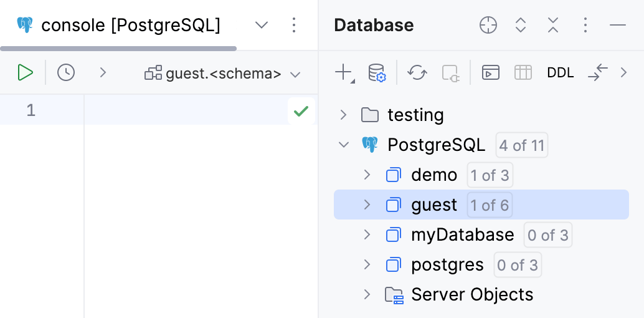Click the Select Opened File crosshair icon
The image size is (644, 318).
(x=488, y=25)
